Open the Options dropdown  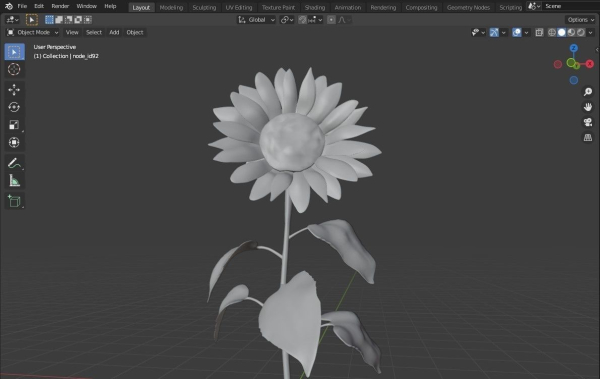coord(580,20)
